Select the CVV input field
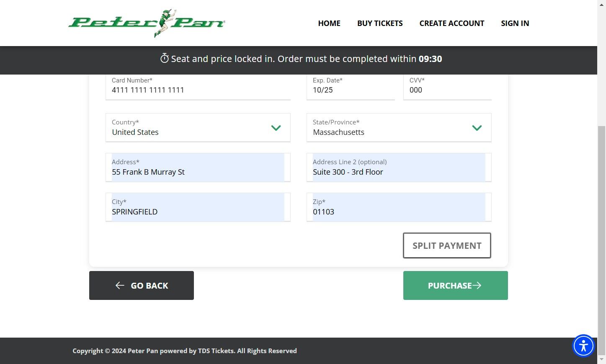This screenshot has height=364, width=606. (447, 90)
